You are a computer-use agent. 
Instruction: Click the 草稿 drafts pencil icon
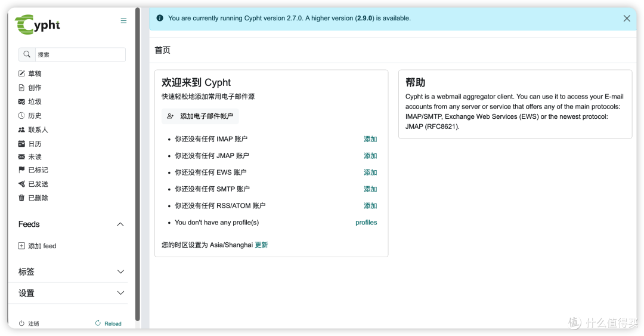(x=21, y=73)
